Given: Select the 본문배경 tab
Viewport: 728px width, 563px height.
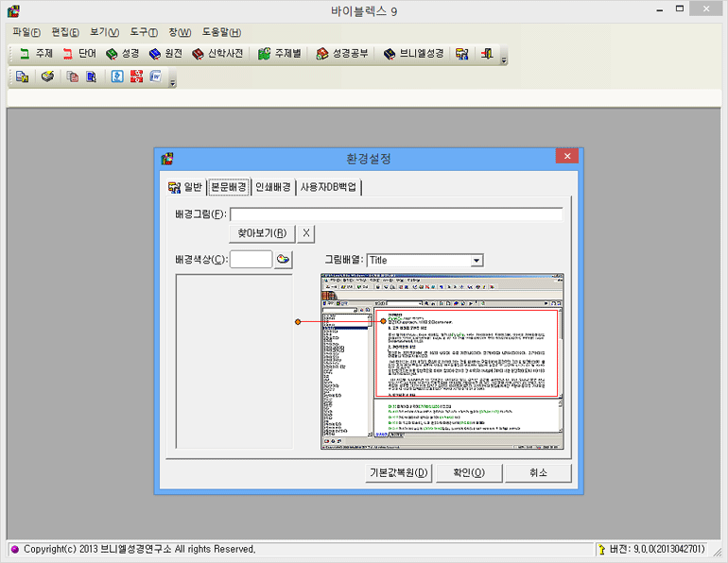Looking at the screenshot, I should tap(229, 187).
